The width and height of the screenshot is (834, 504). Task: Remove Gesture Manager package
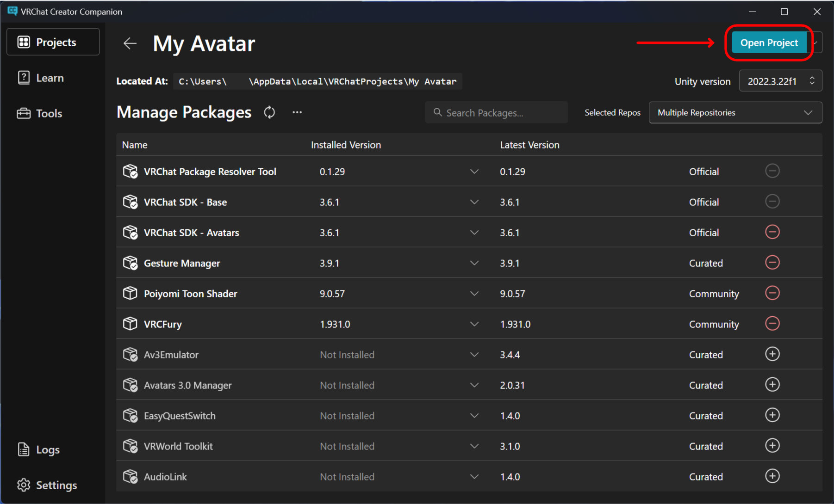(772, 263)
